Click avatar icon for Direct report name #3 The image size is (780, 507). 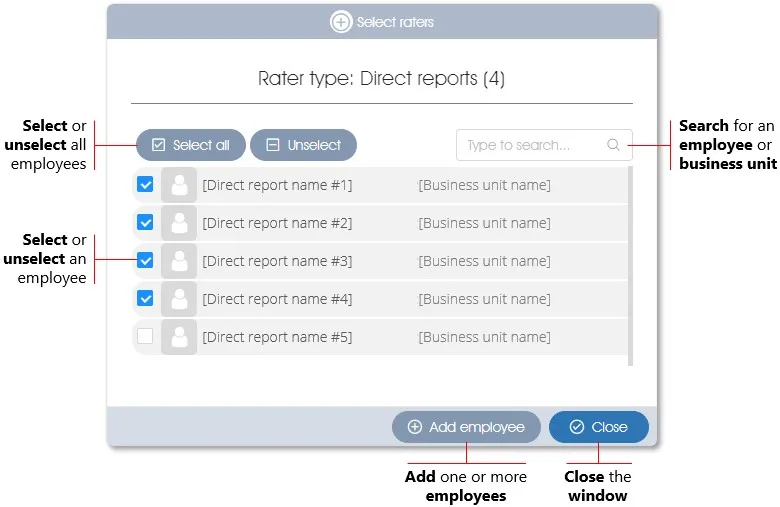[179, 261]
